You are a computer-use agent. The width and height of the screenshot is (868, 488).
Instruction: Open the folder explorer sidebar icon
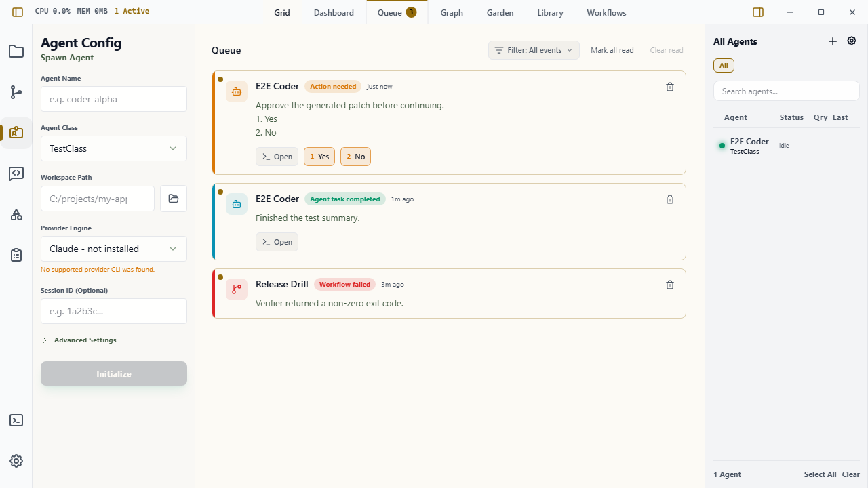16,52
